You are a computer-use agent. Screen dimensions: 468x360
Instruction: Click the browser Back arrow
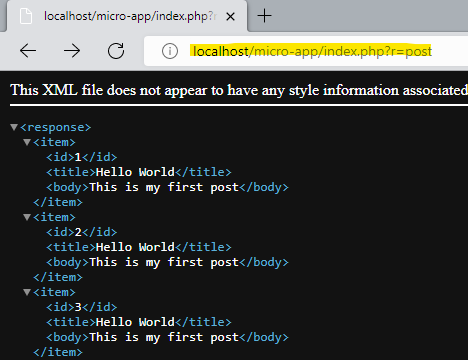point(28,51)
